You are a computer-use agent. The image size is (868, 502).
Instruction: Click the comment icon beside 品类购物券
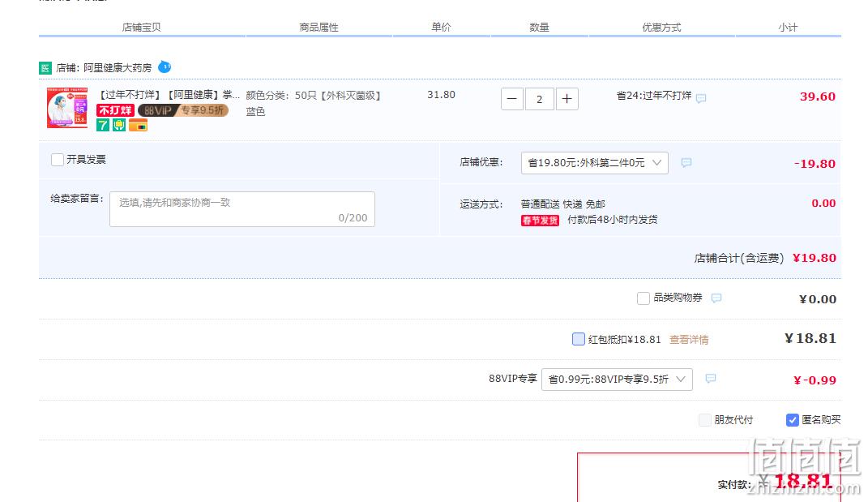click(x=716, y=298)
